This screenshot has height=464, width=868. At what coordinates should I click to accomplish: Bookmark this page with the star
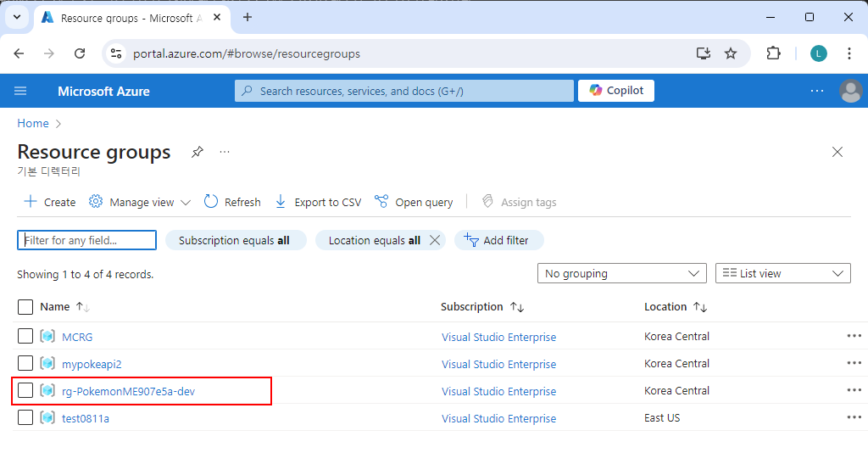(x=731, y=53)
